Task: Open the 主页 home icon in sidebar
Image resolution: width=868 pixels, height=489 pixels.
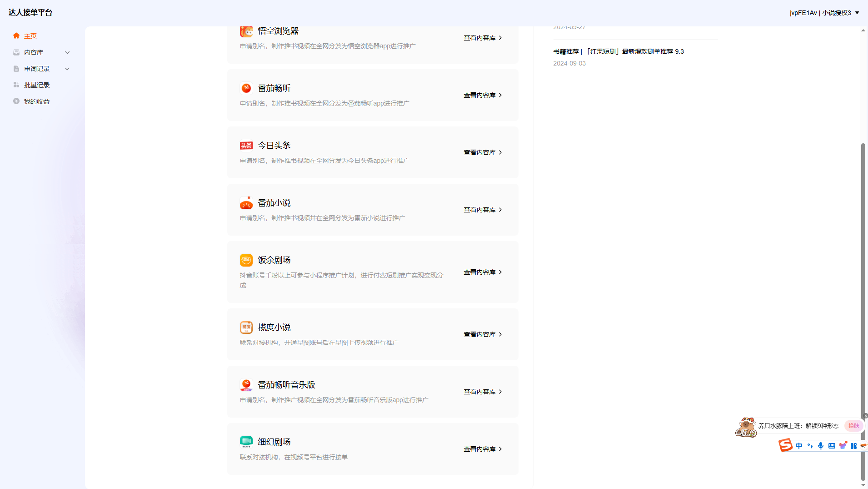Action: coord(16,36)
